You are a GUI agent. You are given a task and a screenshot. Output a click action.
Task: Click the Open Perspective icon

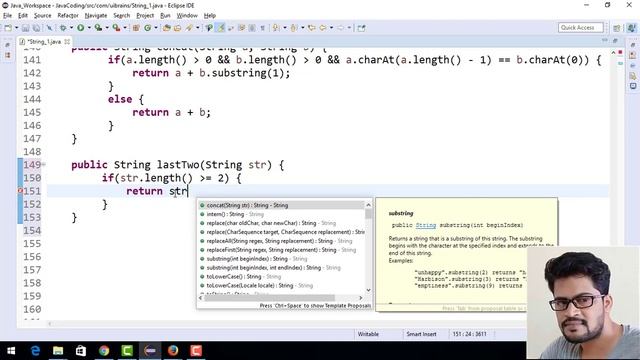[617, 28]
